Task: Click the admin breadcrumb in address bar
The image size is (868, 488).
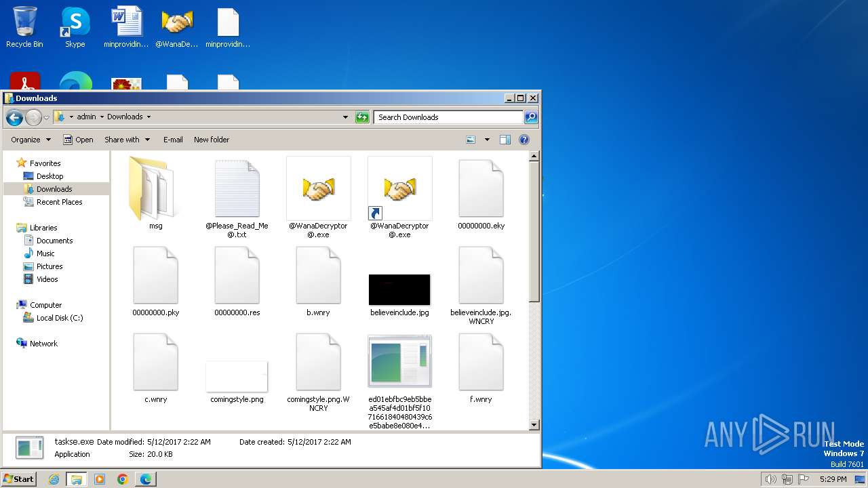Action: click(86, 117)
